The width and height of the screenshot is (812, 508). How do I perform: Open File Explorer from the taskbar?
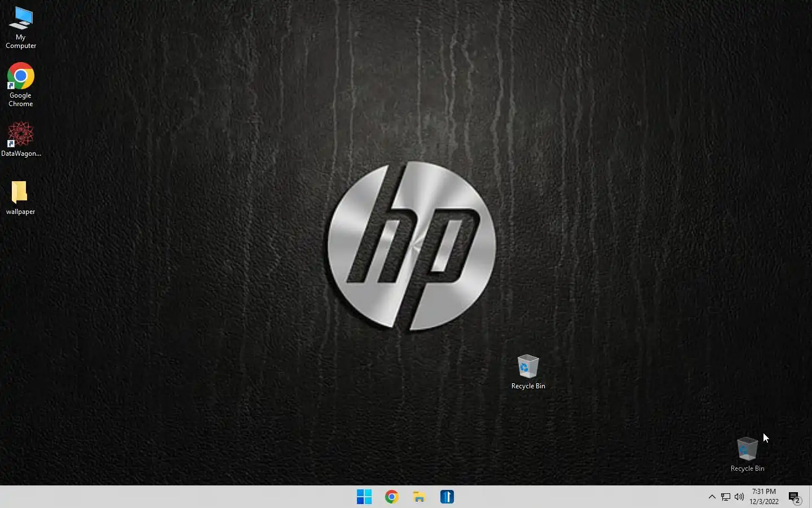pyautogui.click(x=419, y=497)
